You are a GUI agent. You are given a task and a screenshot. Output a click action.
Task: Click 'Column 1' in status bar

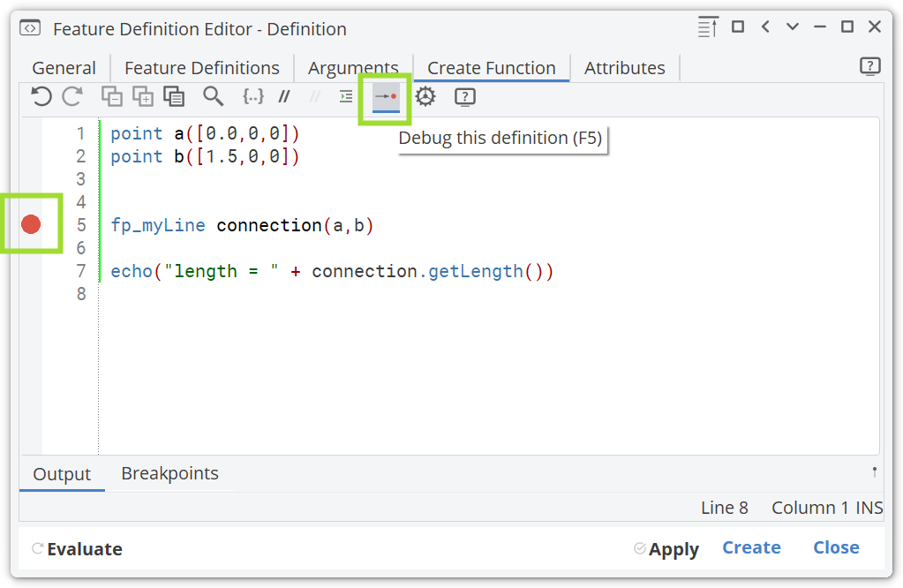809,508
